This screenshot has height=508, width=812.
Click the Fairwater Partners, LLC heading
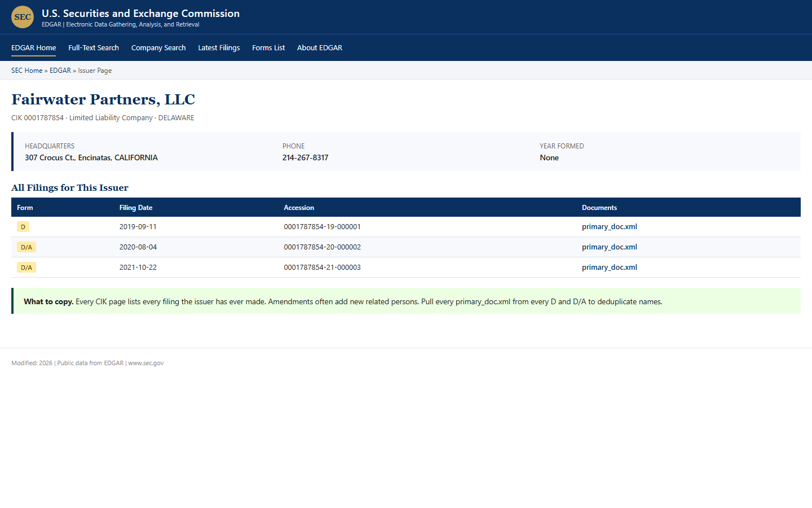click(103, 99)
